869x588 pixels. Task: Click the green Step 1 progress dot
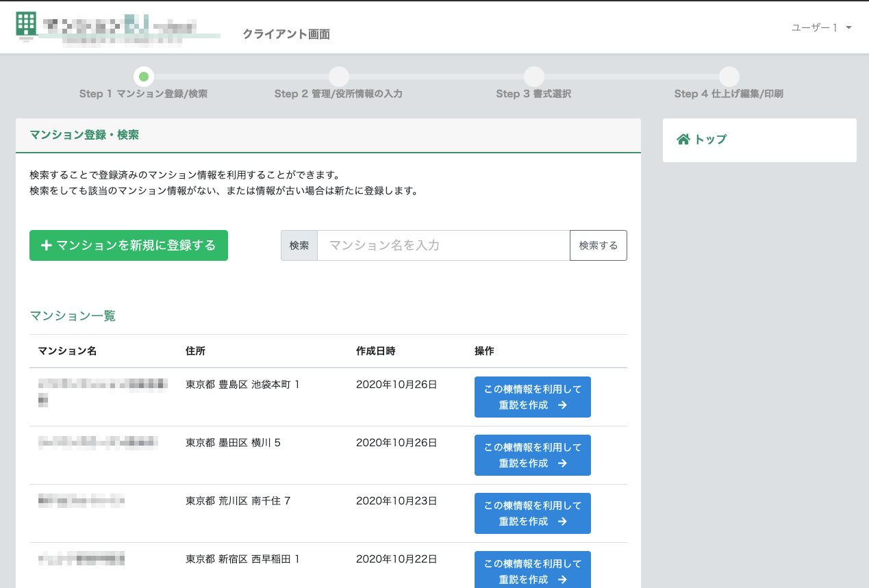pyautogui.click(x=143, y=77)
